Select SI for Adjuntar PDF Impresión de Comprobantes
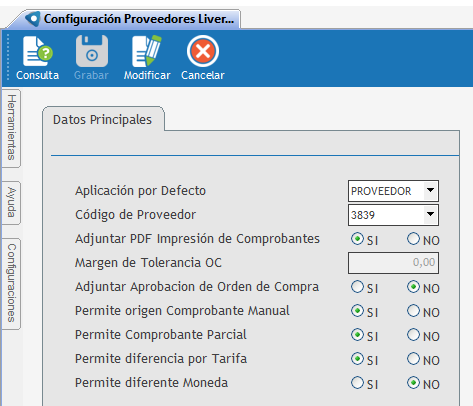Image resolution: width=473 pixels, height=406 pixels. coord(357,239)
